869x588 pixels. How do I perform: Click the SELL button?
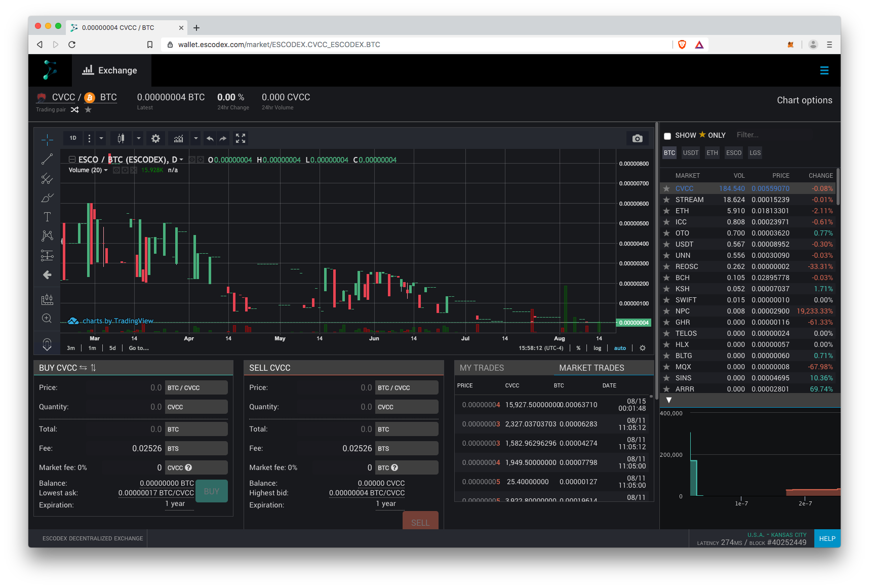click(420, 521)
